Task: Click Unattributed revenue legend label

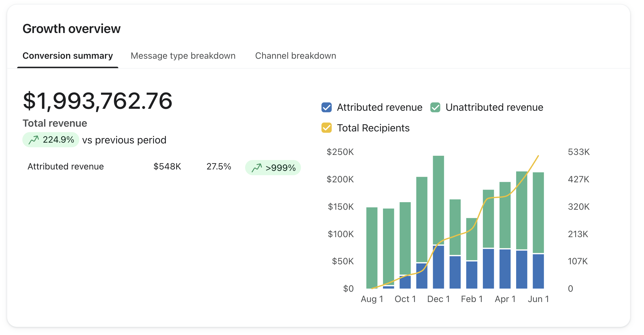Action: [x=494, y=107]
